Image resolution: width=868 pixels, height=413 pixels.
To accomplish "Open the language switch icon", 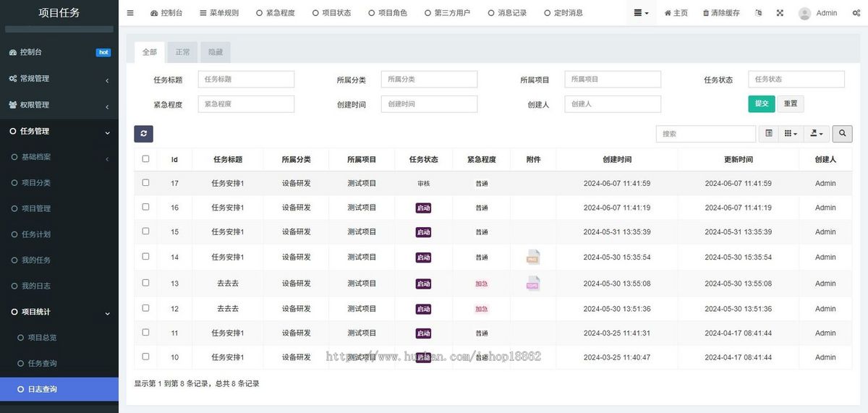I will click(x=758, y=13).
